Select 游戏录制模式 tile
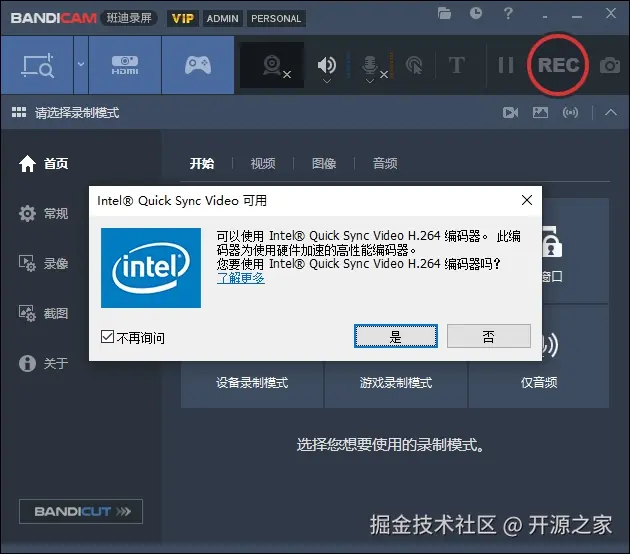Image resolution: width=630 pixels, height=554 pixels. (396, 383)
